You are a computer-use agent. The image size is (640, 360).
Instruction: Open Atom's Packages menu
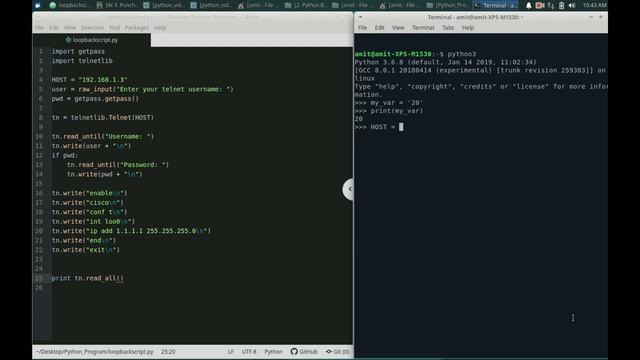137,28
